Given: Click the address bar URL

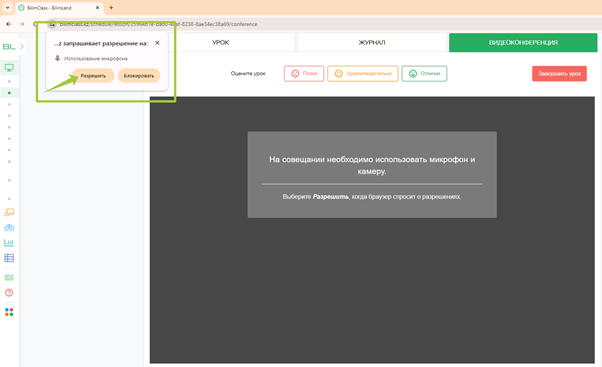Looking at the screenshot, I should (159, 24).
